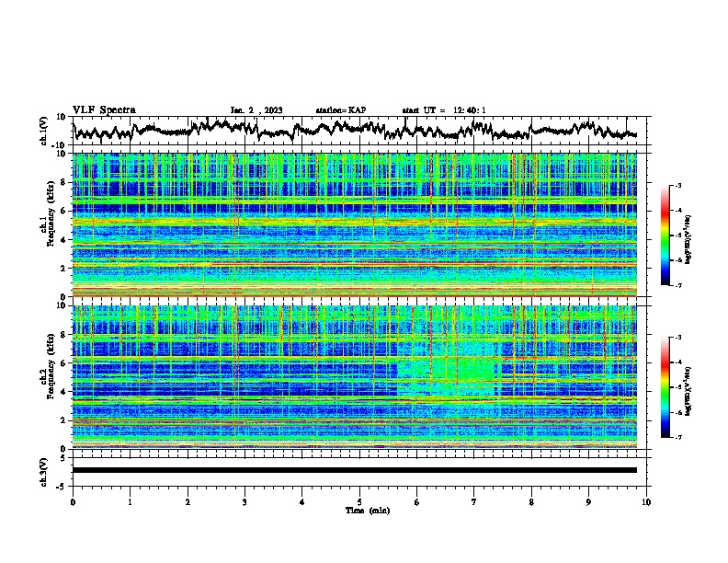Click time axis tick label "9"
The image size is (728, 563).
588,502
